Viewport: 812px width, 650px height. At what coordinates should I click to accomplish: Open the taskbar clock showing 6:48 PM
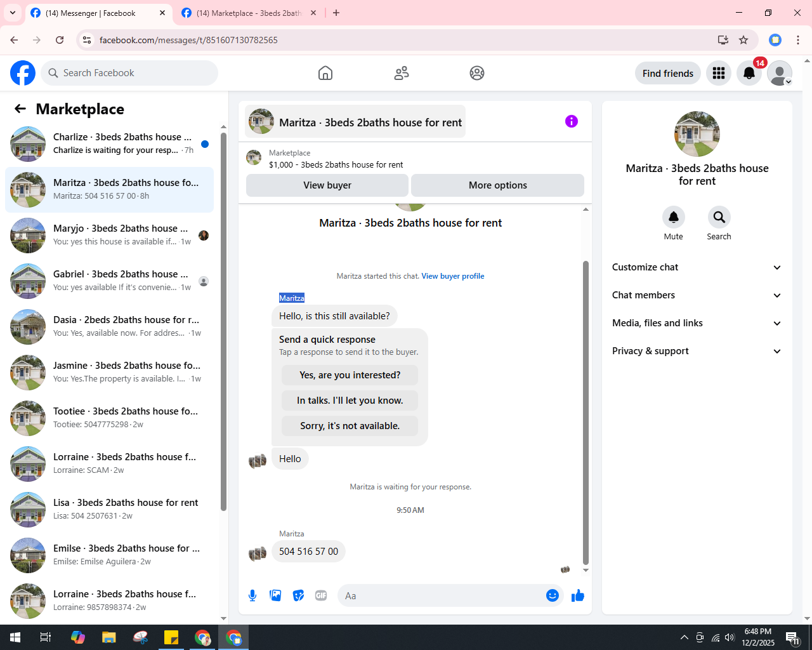click(758, 637)
